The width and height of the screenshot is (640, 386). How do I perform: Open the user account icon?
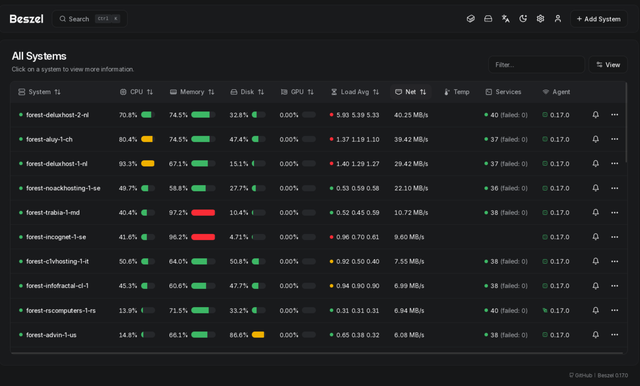coord(558,19)
